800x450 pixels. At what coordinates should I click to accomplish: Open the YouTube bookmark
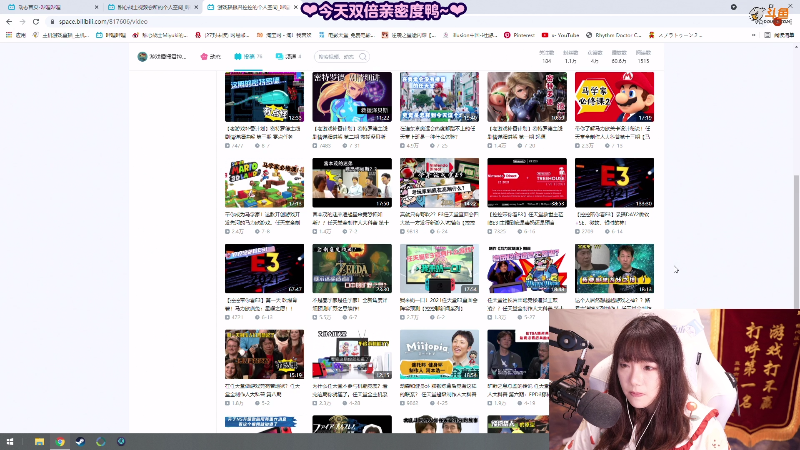(560, 35)
